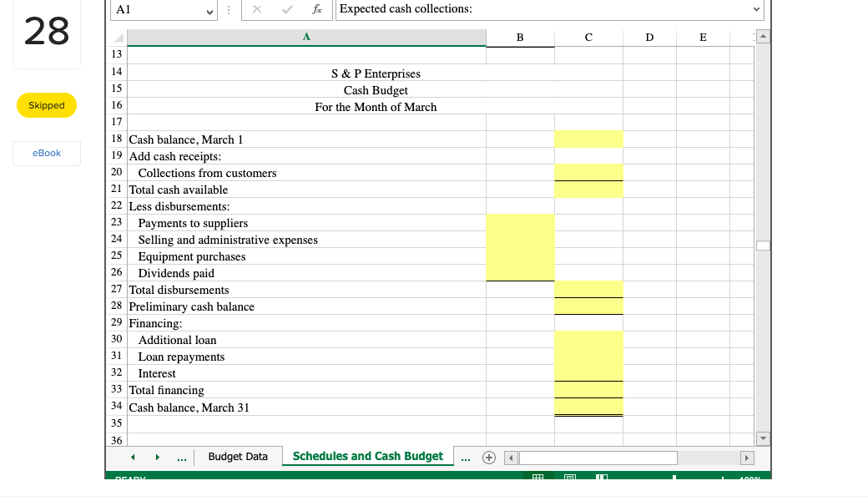
Task: Switch to Page Layout view in the status bar
Action: point(568,476)
